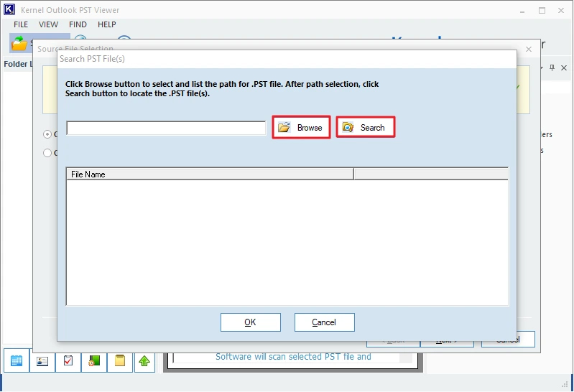This screenshot has height=392, width=574.
Task: Click the Browse button
Action: pos(301,127)
